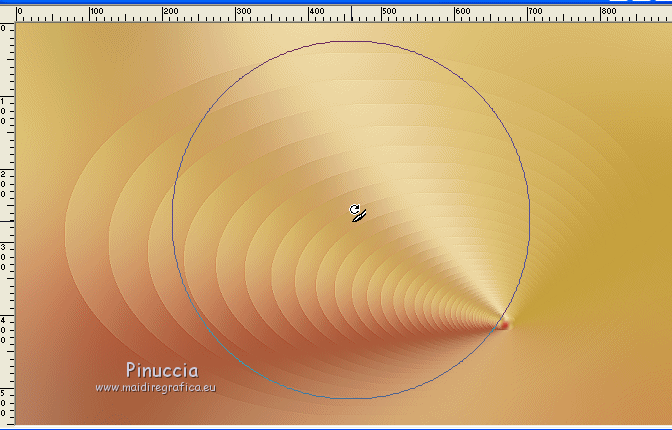Viewport: 672px width, 430px height.
Task: Click the horizontal ruler at the 500 mark
Action: [x=381, y=14]
